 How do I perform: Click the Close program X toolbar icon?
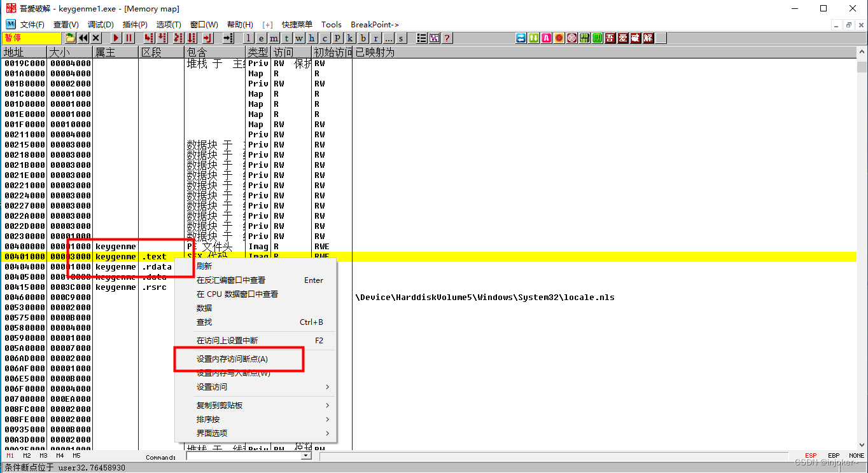(x=96, y=38)
